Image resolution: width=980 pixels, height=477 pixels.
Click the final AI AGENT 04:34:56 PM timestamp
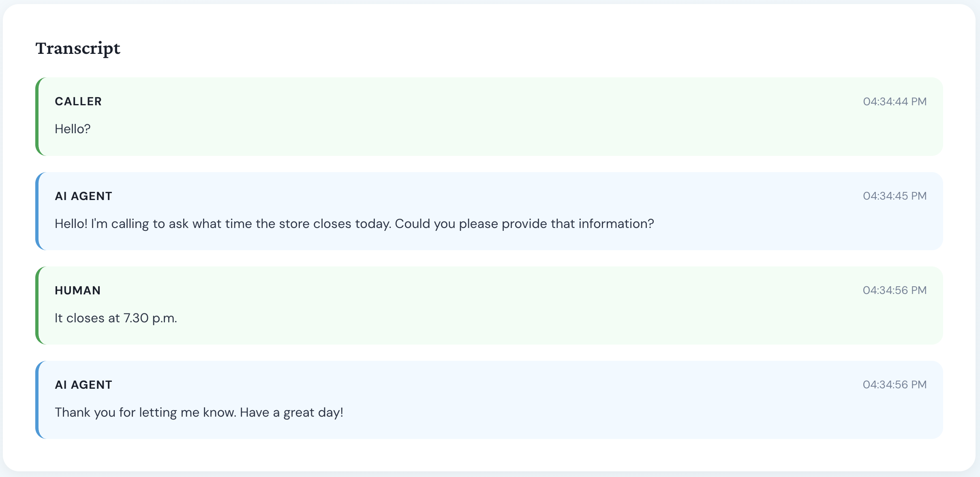pos(894,385)
